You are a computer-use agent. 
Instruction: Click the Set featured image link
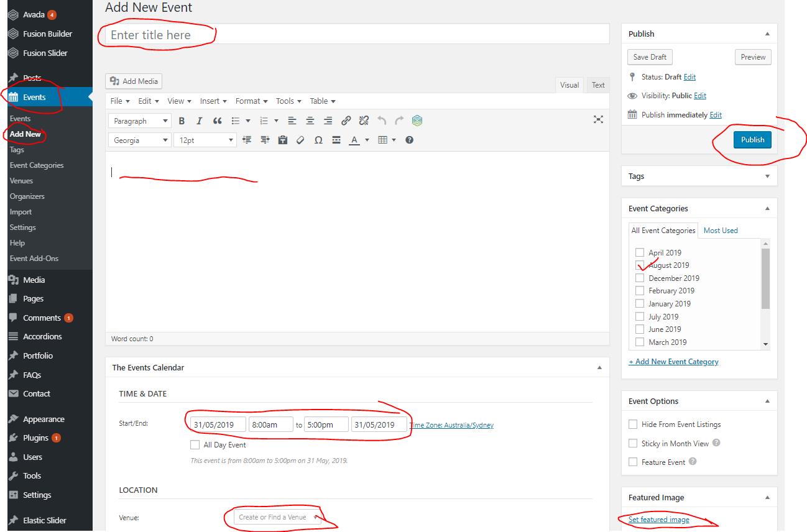click(x=660, y=520)
